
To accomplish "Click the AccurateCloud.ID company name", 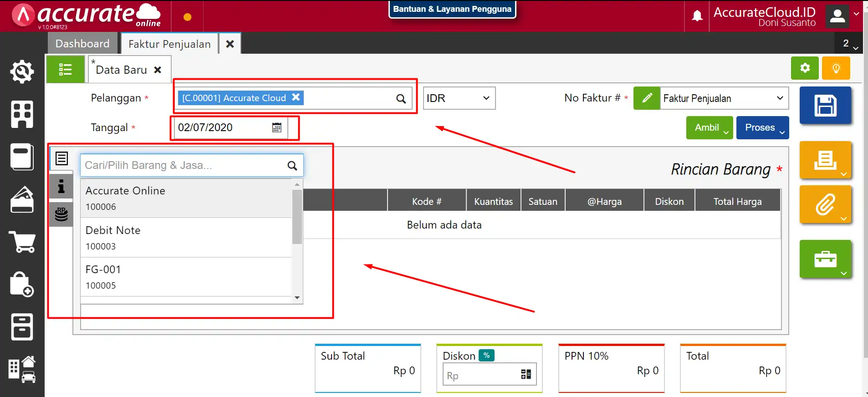I will [x=764, y=12].
